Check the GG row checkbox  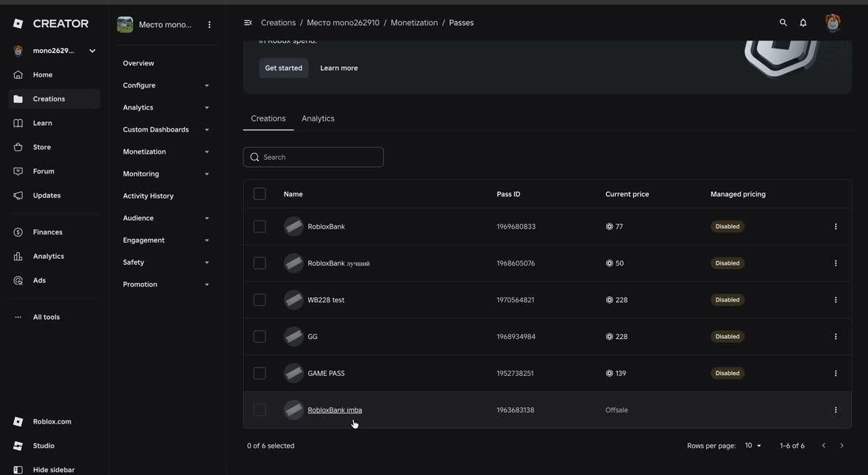click(x=260, y=337)
